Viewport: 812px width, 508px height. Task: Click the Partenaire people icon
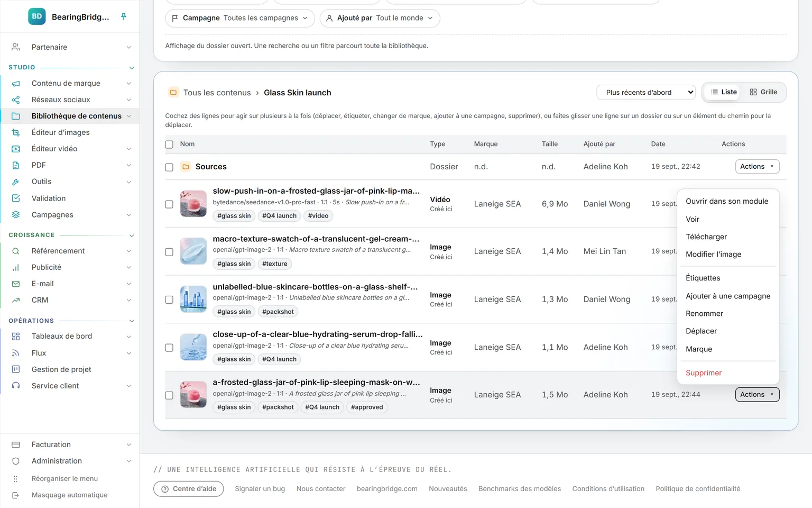coord(16,47)
